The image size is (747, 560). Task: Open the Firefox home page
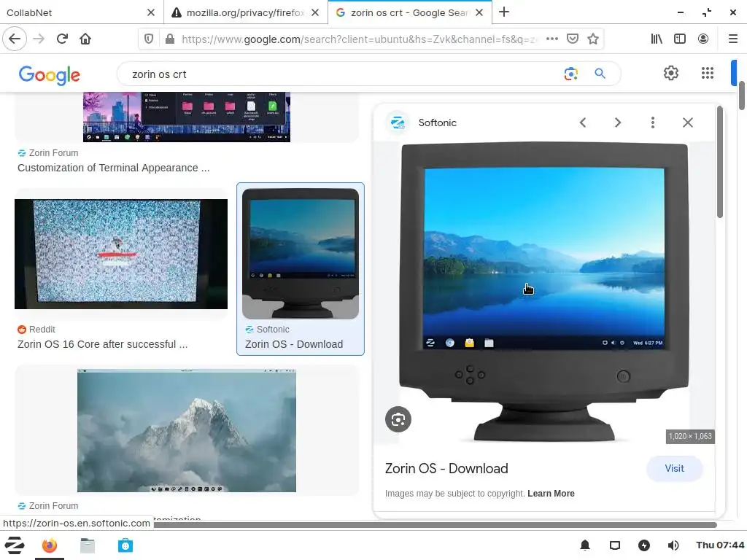click(85, 39)
